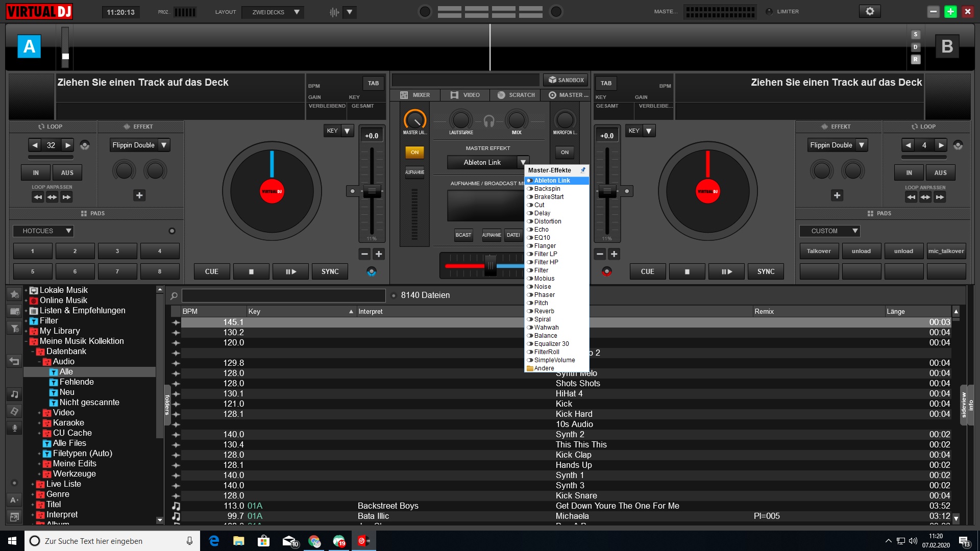Click deck A loop smart toggle icon
980x551 pixels.
[x=85, y=145]
